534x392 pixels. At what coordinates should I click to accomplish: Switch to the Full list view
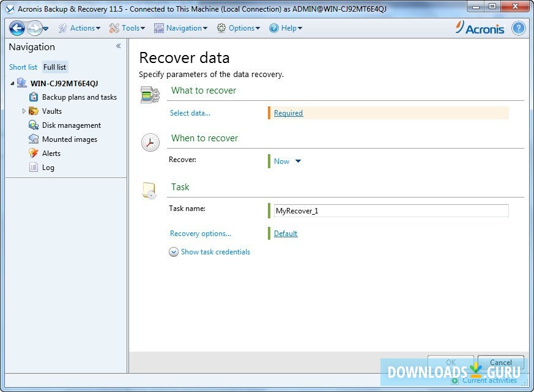pyautogui.click(x=54, y=67)
